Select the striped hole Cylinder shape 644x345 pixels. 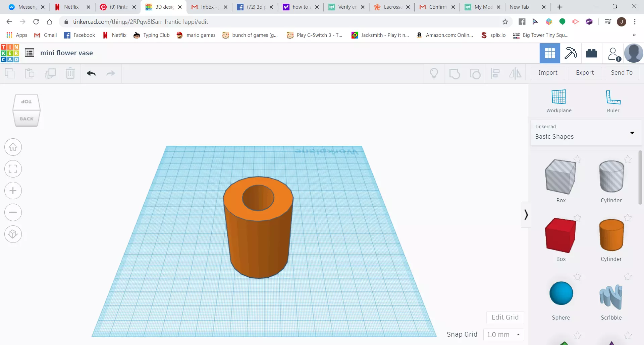611,177
